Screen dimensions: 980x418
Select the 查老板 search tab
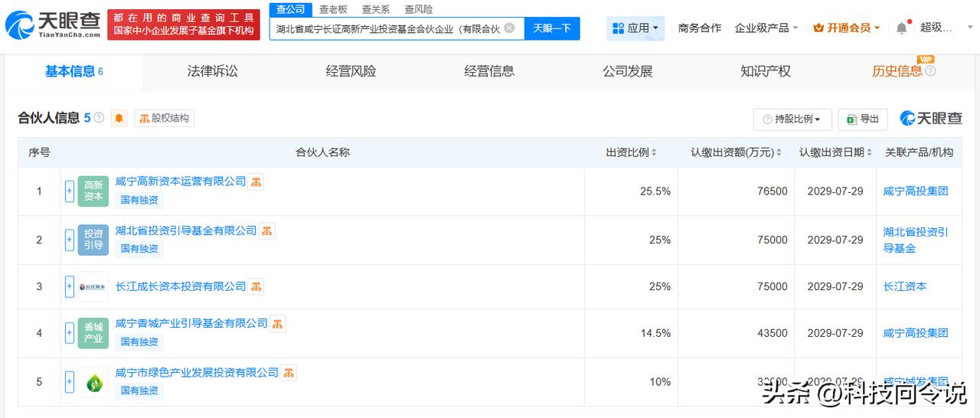[333, 9]
